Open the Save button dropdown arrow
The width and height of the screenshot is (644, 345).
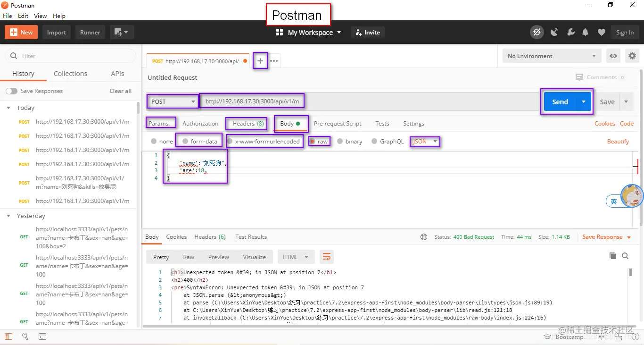point(626,102)
